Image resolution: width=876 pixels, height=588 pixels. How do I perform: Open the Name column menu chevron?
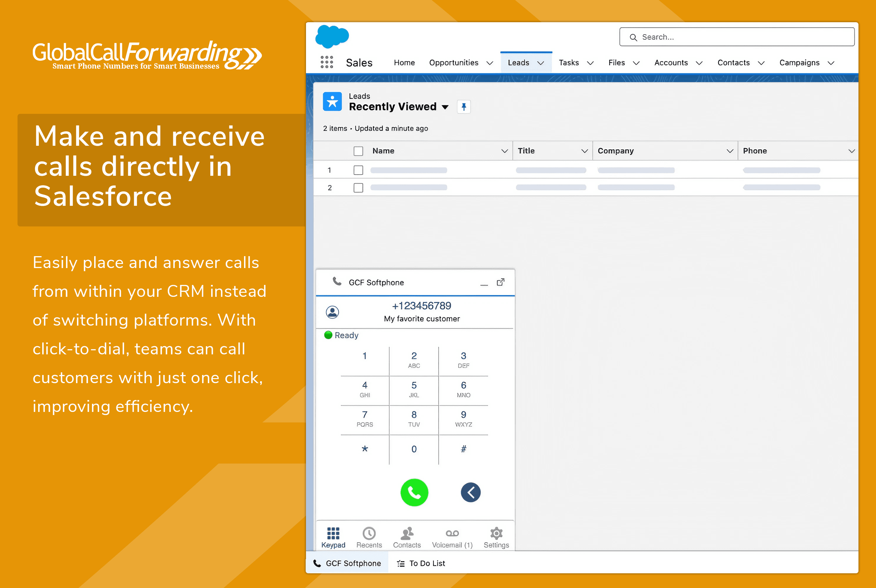click(505, 151)
